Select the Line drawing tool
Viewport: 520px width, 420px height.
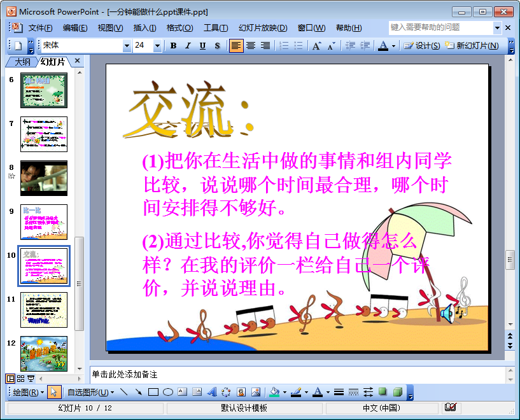point(123,393)
